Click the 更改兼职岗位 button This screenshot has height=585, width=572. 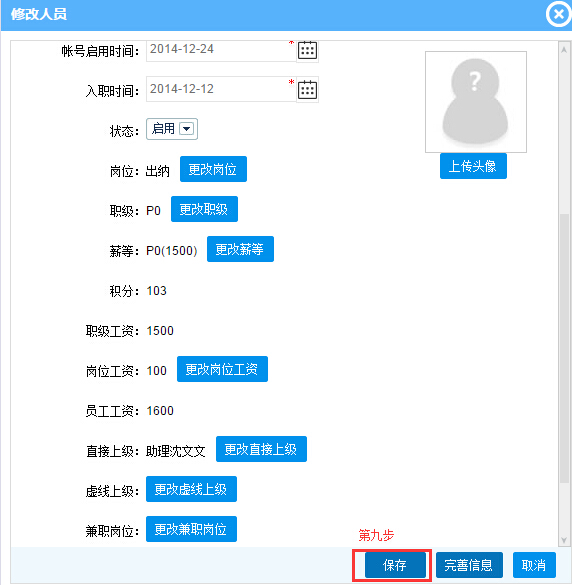click(191, 529)
